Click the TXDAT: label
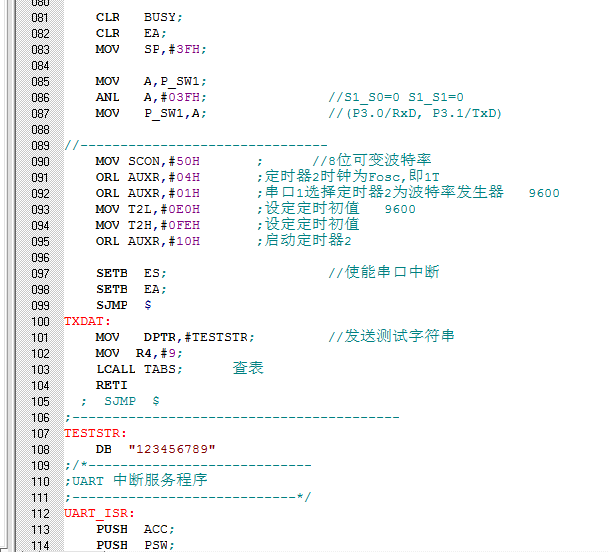The width and height of the screenshot is (608, 552). click(88, 321)
